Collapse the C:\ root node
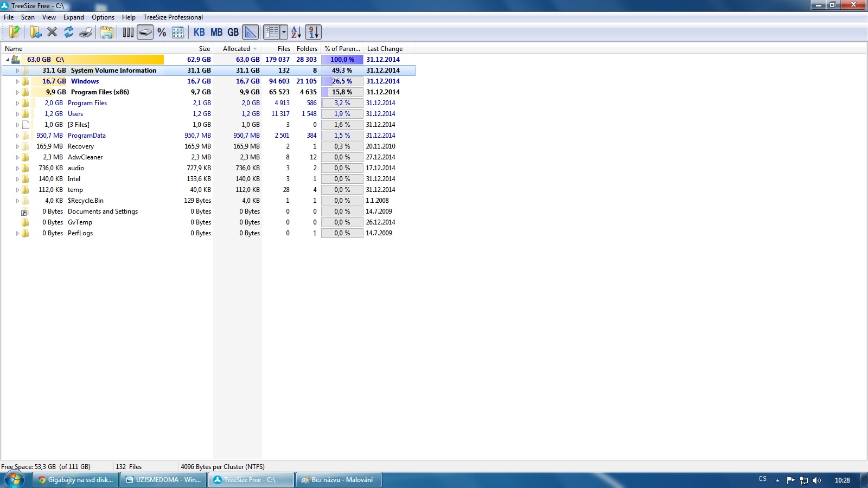 point(7,60)
